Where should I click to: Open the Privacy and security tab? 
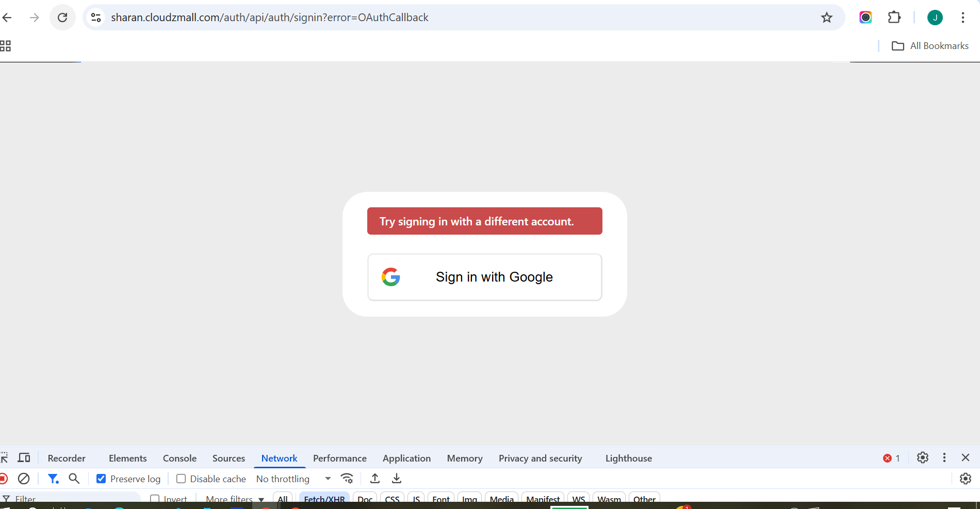(x=540, y=458)
